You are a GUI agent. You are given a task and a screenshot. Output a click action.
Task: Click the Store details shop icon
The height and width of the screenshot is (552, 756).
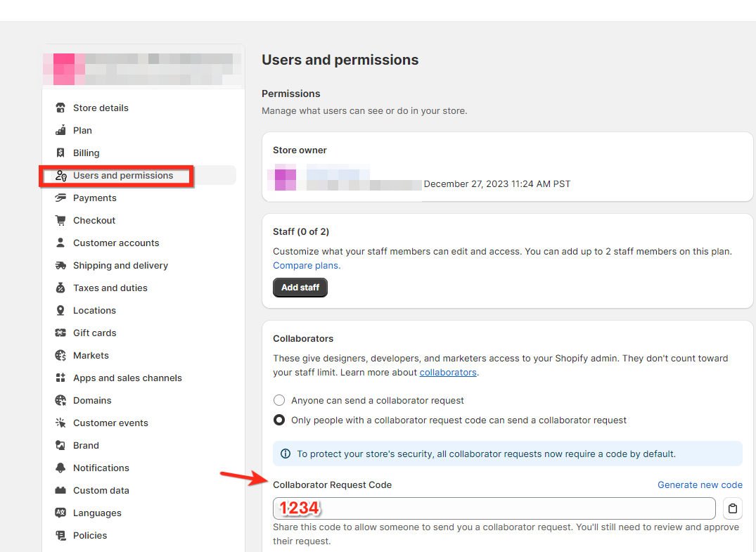click(60, 108)
